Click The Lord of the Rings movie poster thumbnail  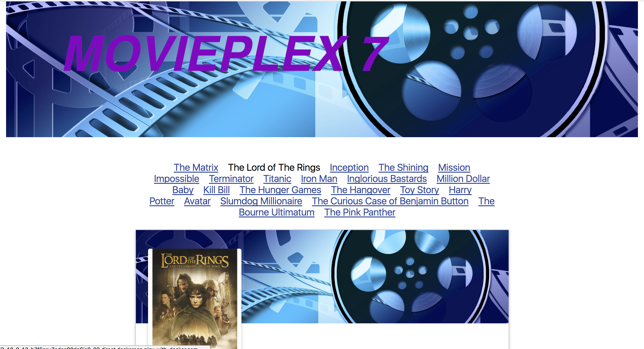tap(195, 297)
